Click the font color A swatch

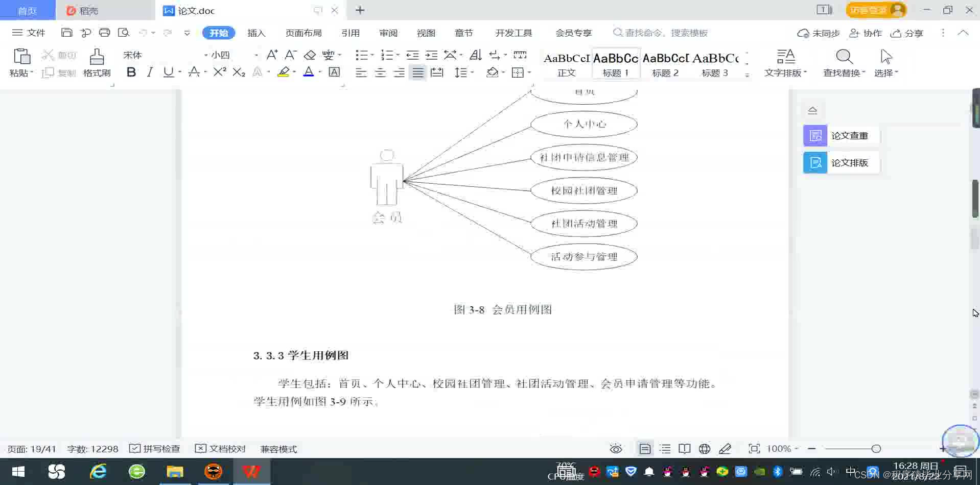[x=309, y=72]
